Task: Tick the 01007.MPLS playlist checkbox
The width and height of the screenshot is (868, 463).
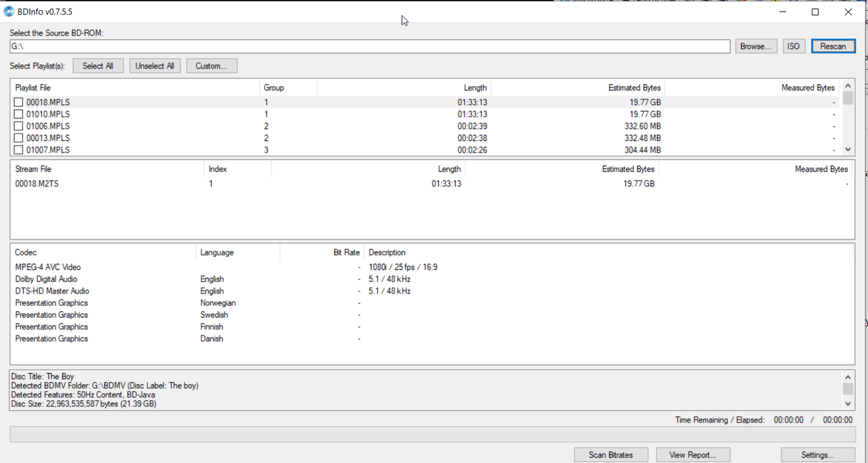Action: click(x=19, y=150)
